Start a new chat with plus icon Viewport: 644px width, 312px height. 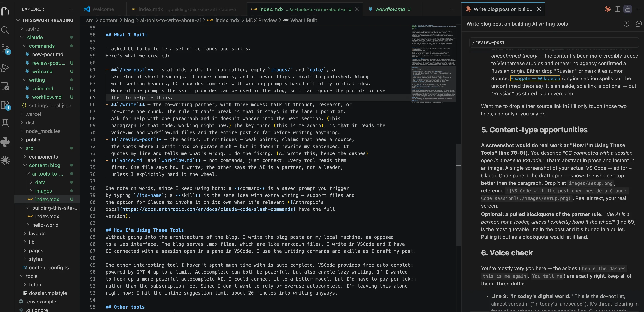[x=639, y=23]
